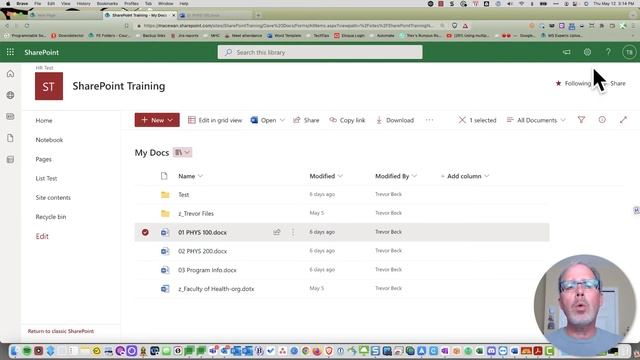Open the My Docs library view switcher
Viewport: 640px width, 360px height.
point(182,152)
